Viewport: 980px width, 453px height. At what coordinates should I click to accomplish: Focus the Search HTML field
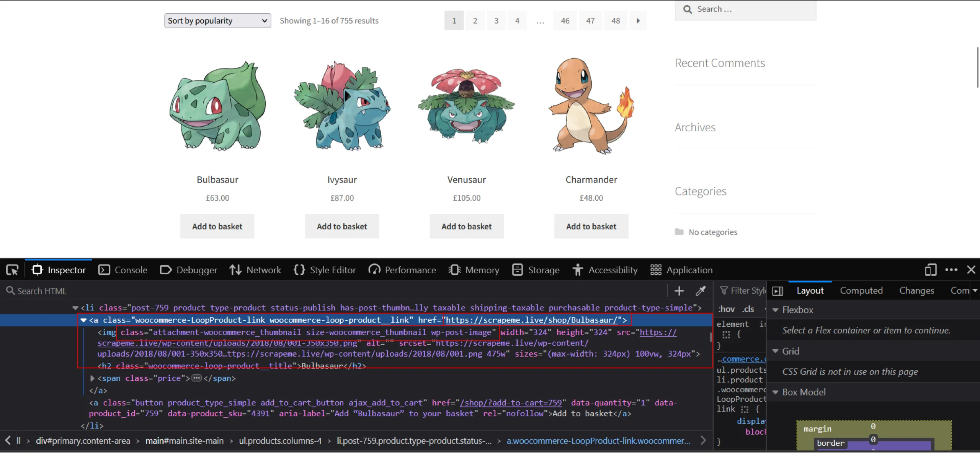333,291
